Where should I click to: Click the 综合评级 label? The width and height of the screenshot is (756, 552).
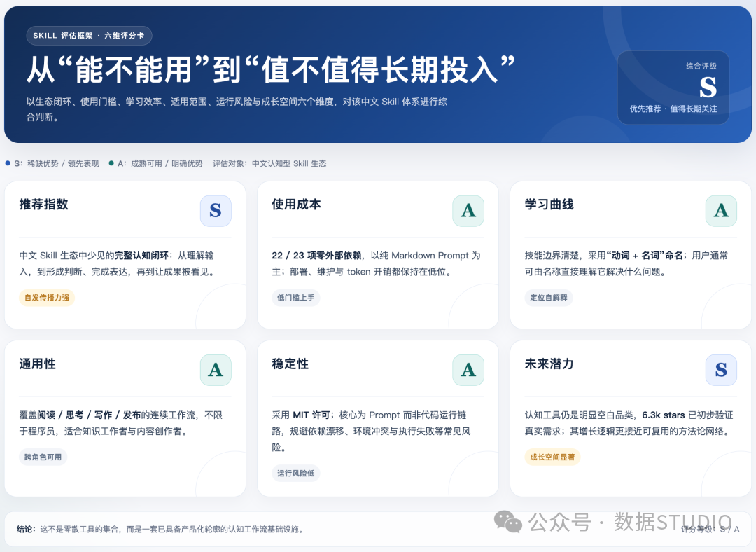pyautogui.click(x=701, y=66)
